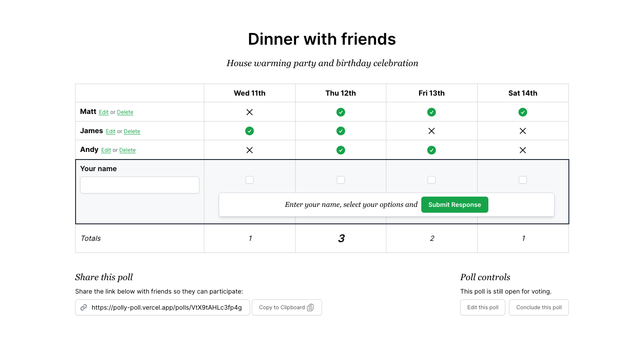Copy poll link to Clipboard
The image size is (644, 353).
coord(287,307)
